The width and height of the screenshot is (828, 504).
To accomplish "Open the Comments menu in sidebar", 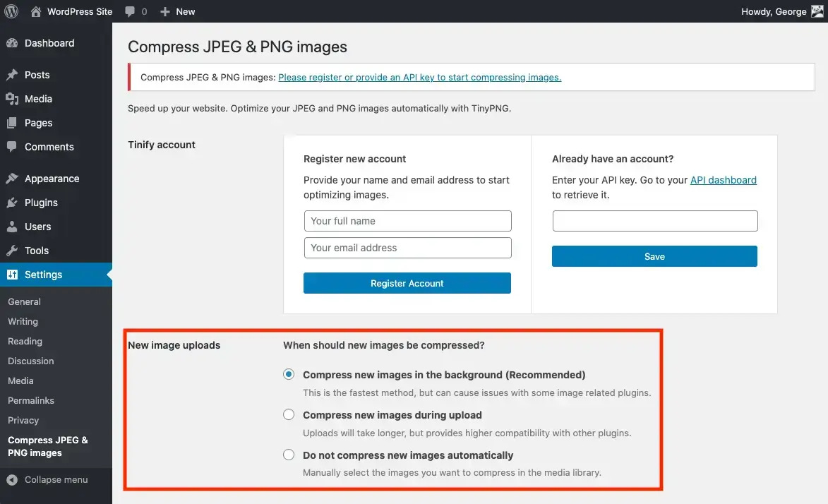I will (49, 147).
